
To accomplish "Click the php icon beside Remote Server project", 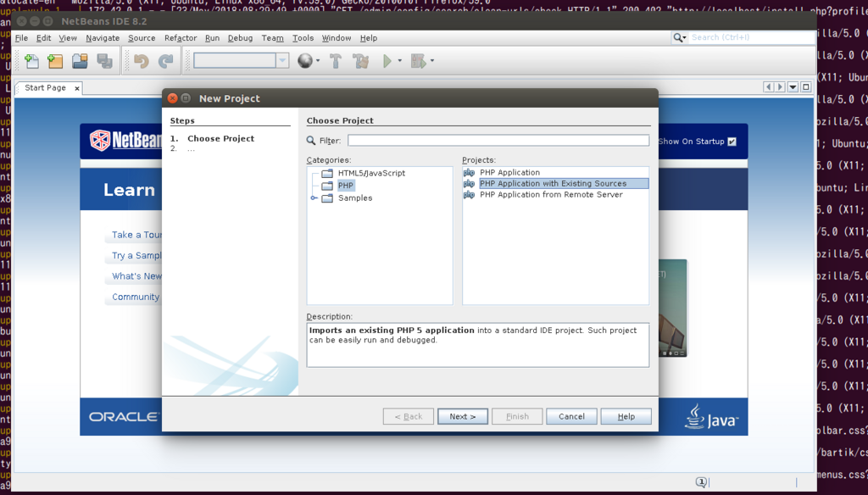I will point(469,195).
